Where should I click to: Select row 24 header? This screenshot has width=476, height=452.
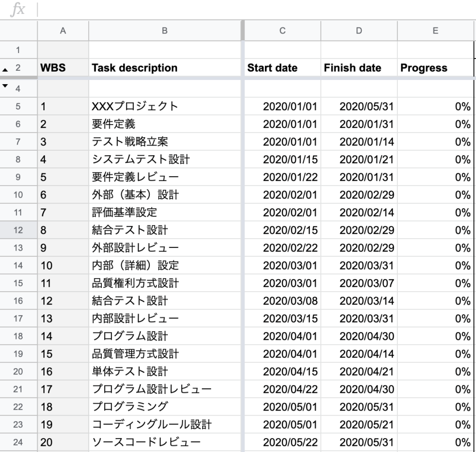pyautogui.click(x=18, y=442)
